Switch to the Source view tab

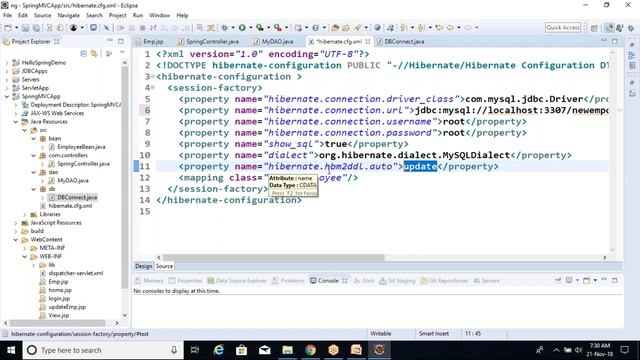[x=164, y=266]
